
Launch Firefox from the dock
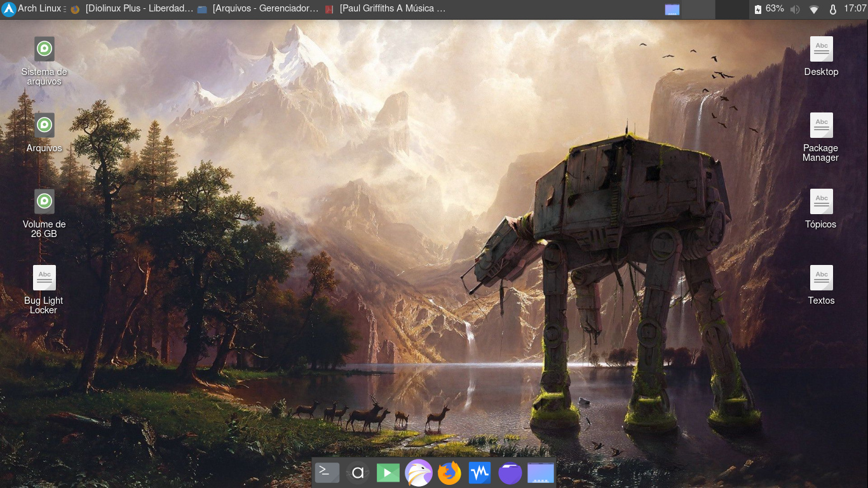tap(449, 473)
